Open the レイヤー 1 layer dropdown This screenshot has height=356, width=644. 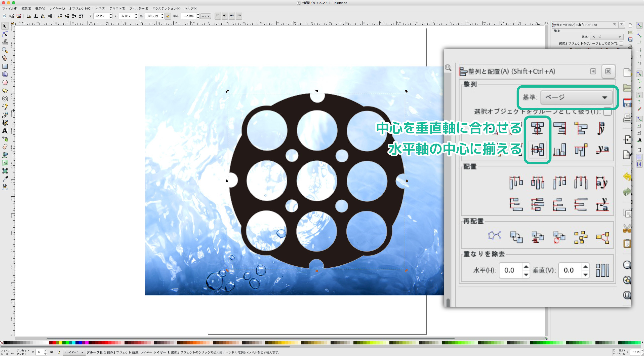click(x=74, y=352)
